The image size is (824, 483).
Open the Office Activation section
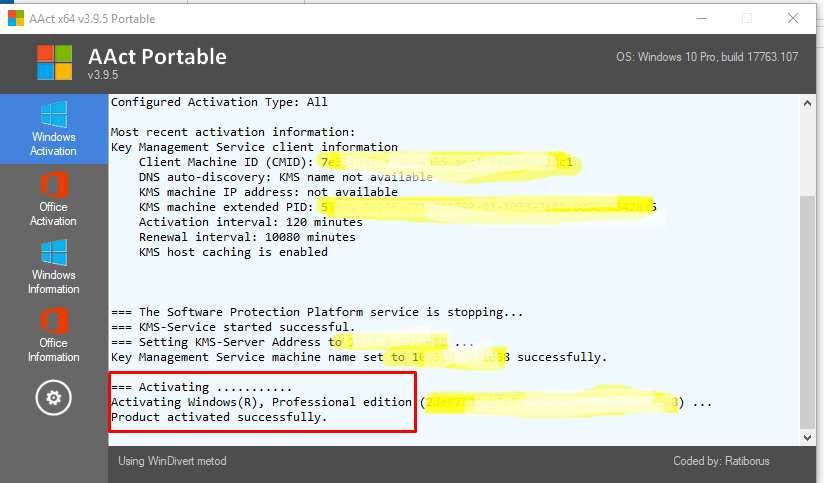click(54, 199)
